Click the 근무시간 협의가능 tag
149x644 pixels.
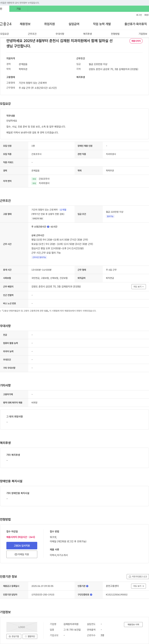coord(39,257)
